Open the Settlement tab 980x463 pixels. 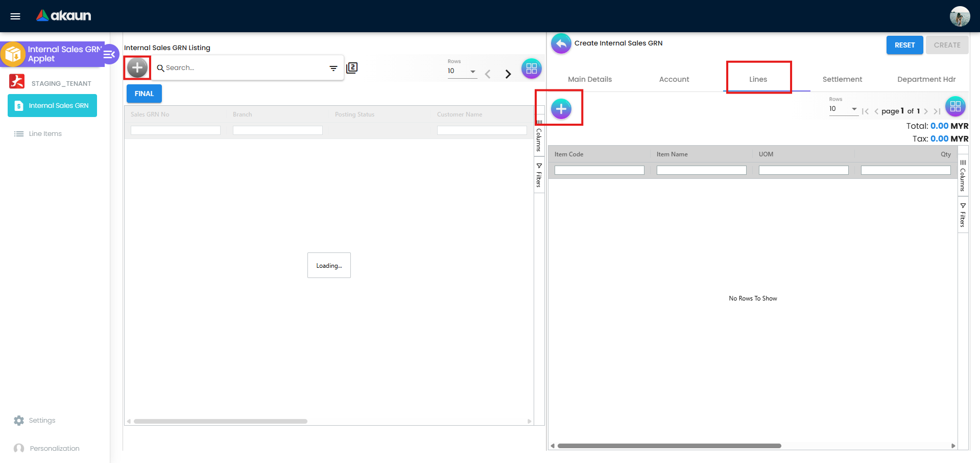click(x=842, y=79)
